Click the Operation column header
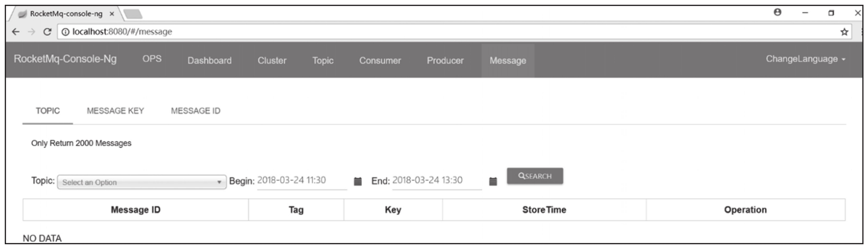The height and width of the screenshot is (249, 868). point(745,210)
